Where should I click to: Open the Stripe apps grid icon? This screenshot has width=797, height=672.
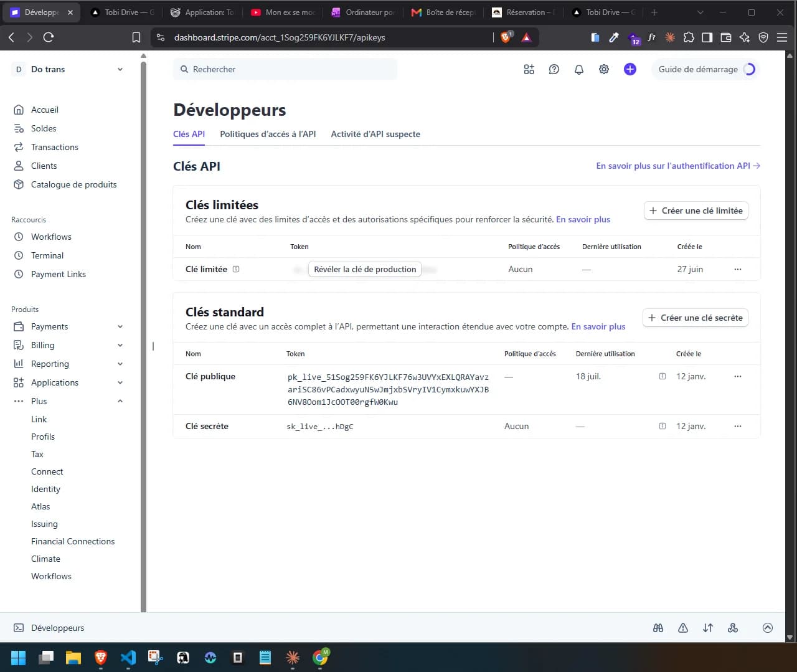click(529, 69)
